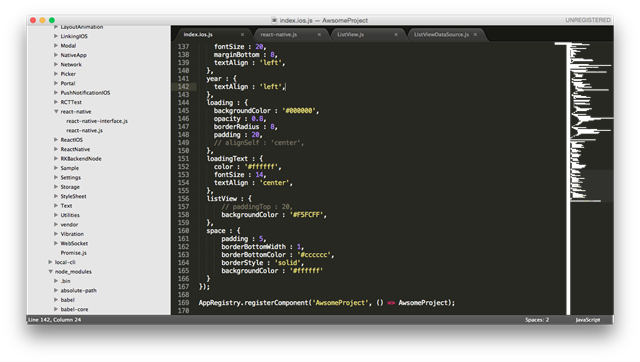Expand the Utilities folder
640x362 pixels.
point(56,215)
